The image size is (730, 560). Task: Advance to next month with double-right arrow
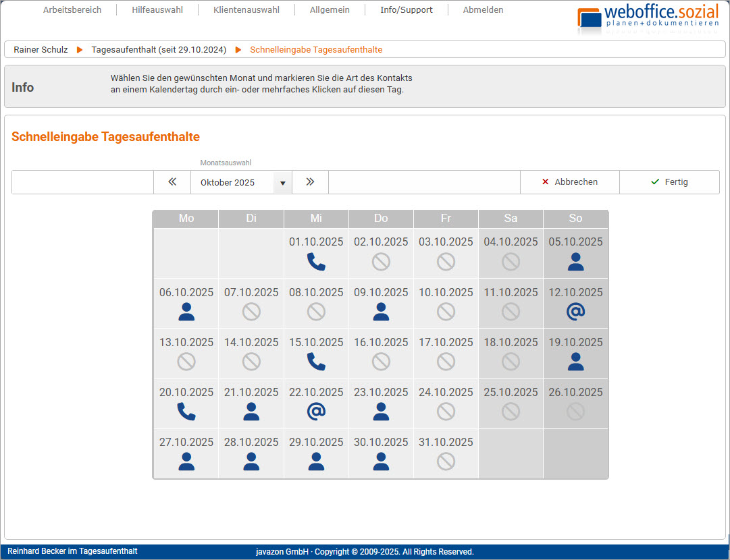click(310, 182)
